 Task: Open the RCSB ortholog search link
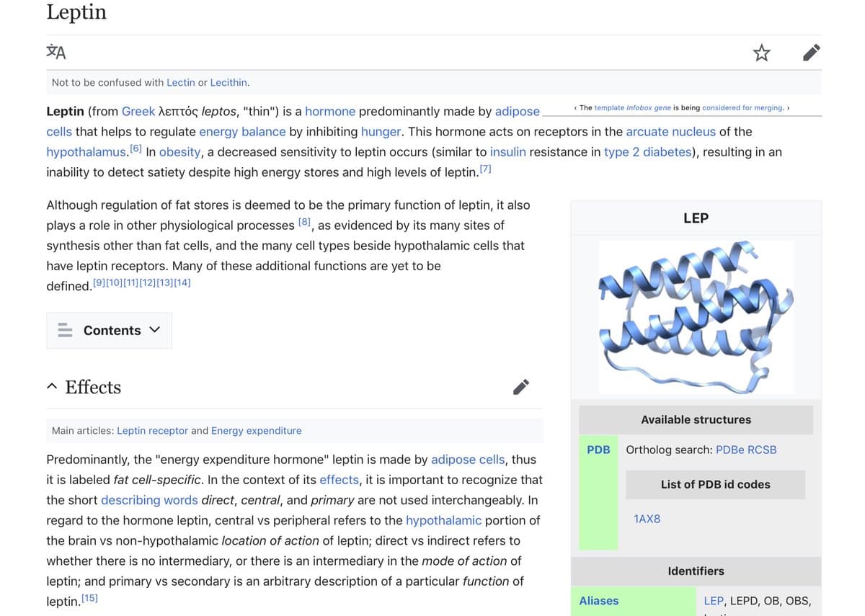click(762, 450)
